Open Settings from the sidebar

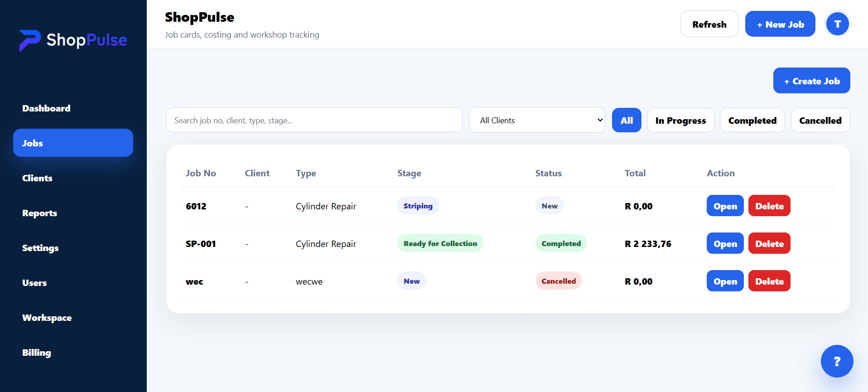(x=40, y=248)
